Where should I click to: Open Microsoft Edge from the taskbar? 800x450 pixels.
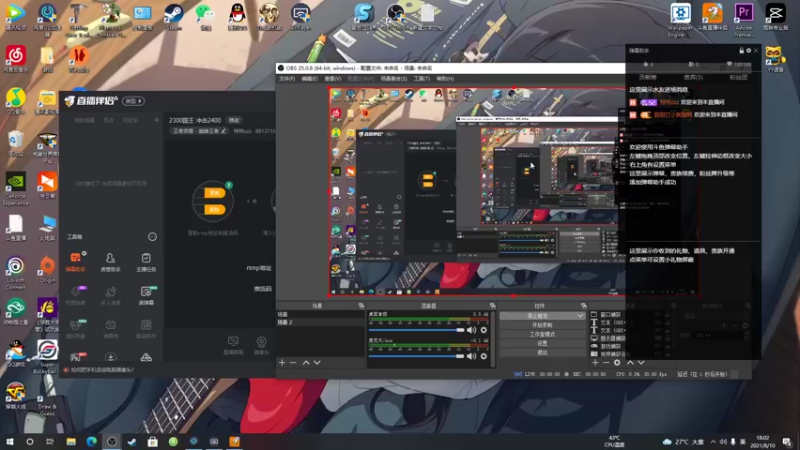tap(91, 442)
